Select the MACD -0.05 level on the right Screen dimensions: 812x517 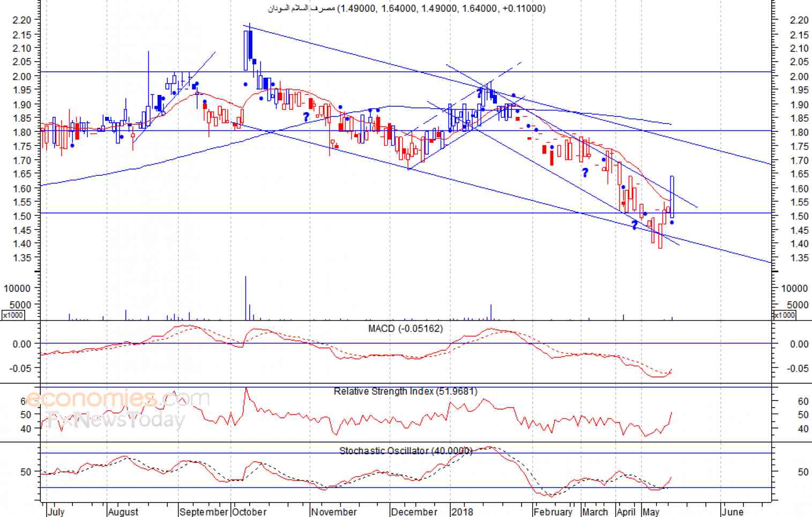coord(798,368)
